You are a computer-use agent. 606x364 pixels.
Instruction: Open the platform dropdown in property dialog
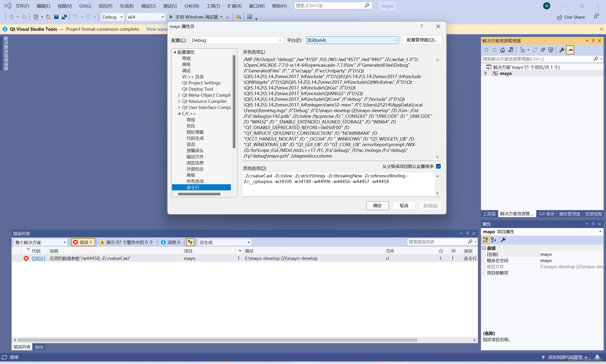[x=352, y=40]
